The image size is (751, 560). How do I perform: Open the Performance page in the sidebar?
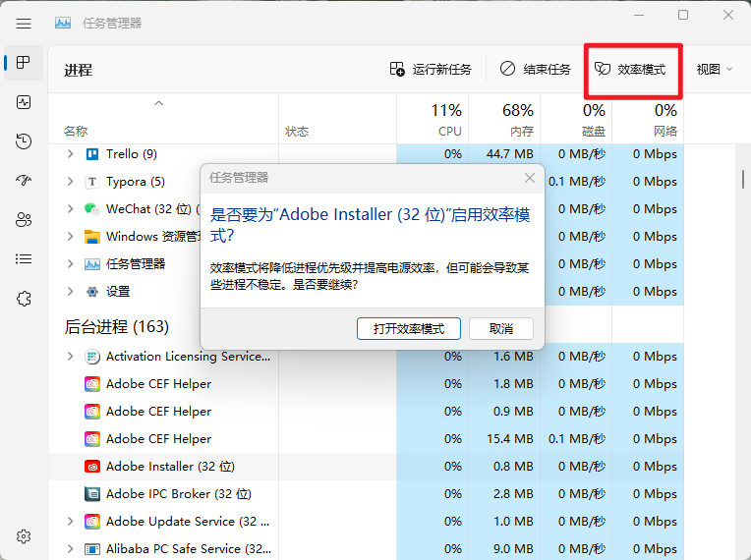point(24,102)
